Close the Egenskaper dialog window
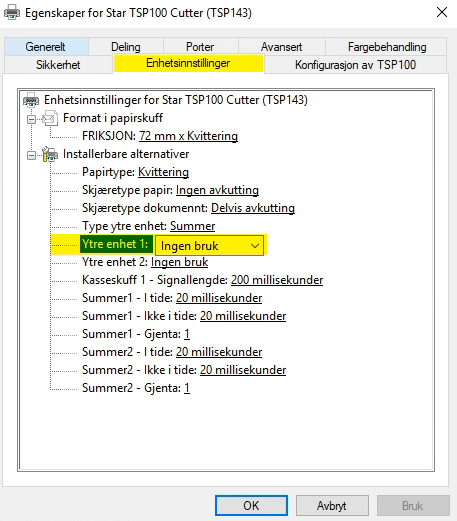The image size is (457, 521). tap(442, 12)
